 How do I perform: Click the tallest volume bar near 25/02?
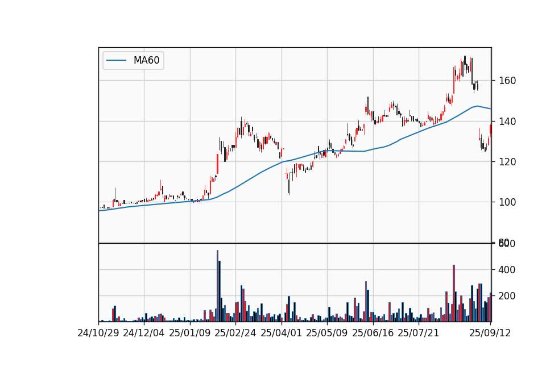(x=218, y=286)
